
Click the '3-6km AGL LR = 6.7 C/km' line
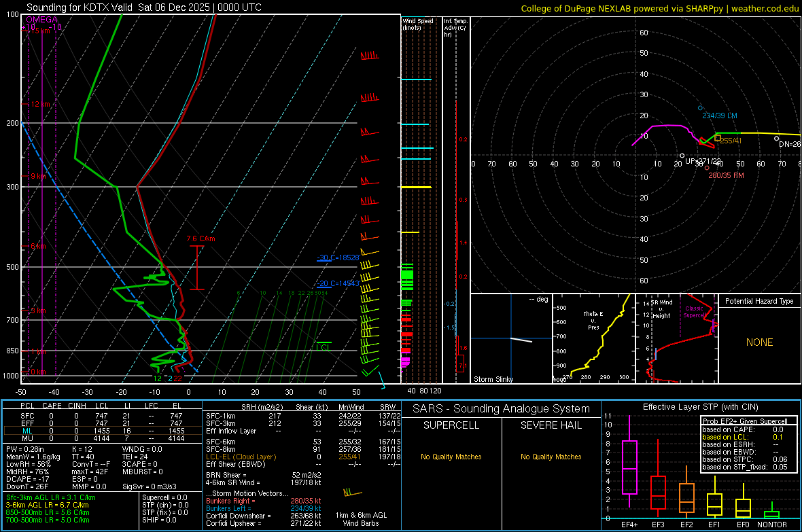point(47,505)
